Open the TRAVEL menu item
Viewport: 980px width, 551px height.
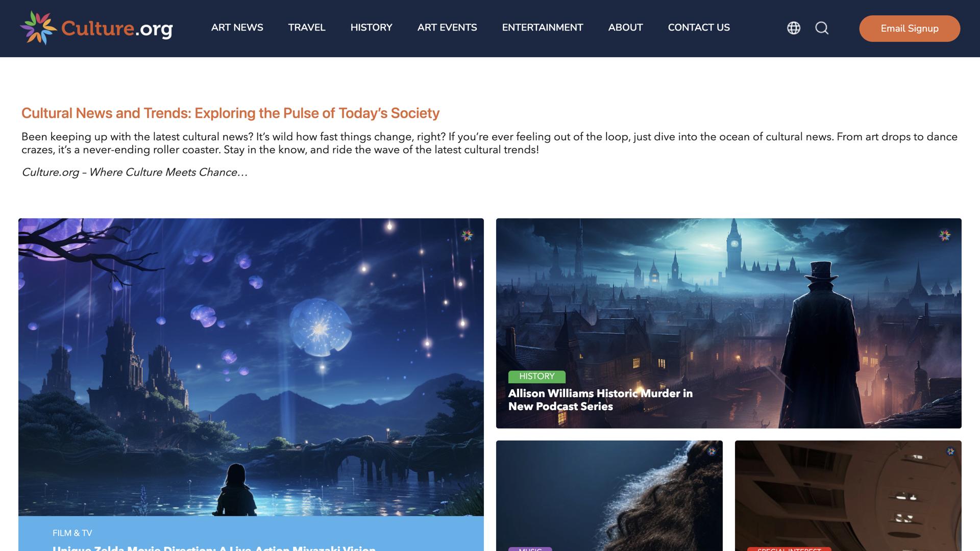pos(307,28)
